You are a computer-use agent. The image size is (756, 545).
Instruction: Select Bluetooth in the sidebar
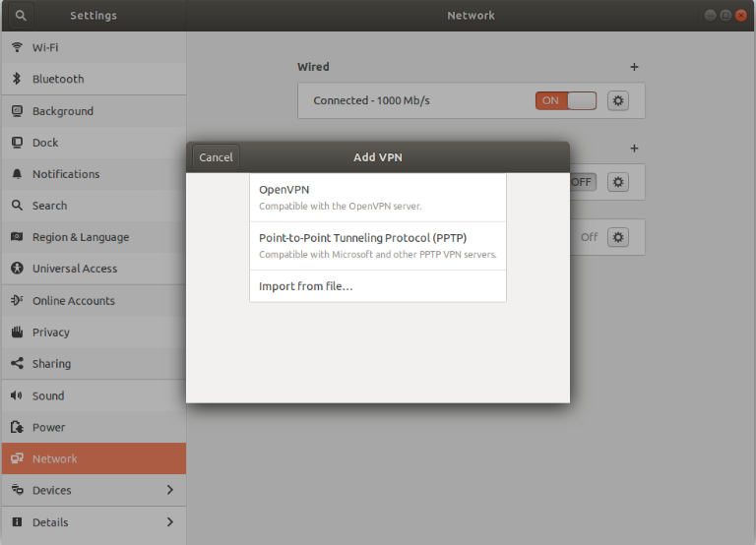point(57,79)
